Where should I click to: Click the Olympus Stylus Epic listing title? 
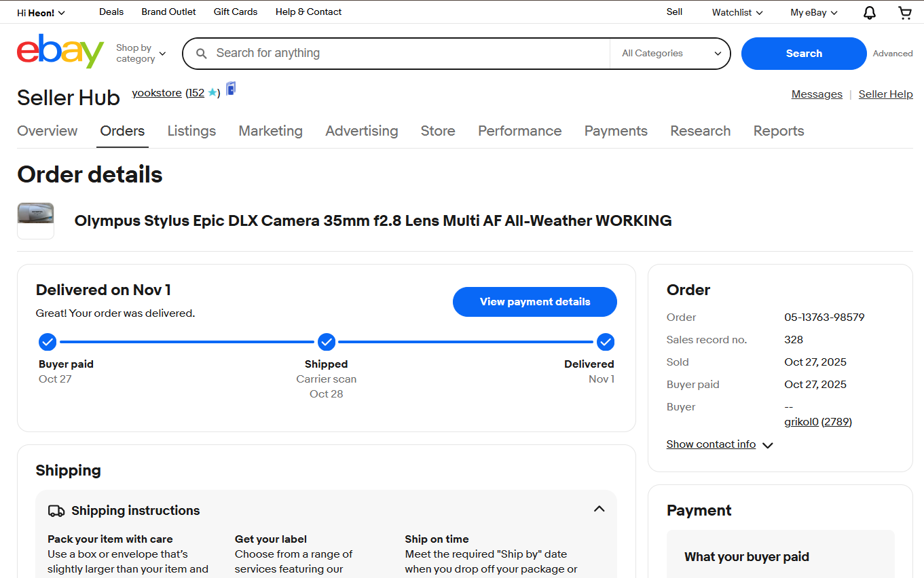(x=373, y=221)
